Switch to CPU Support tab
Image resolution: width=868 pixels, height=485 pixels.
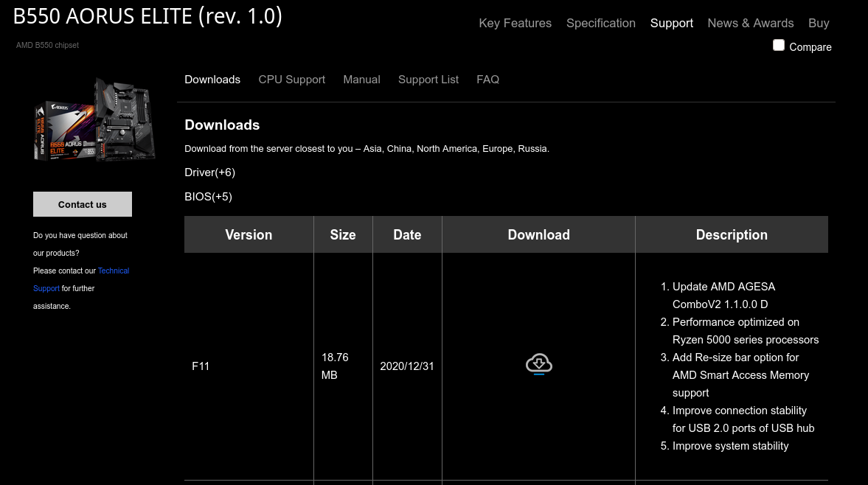coord(292,80)
